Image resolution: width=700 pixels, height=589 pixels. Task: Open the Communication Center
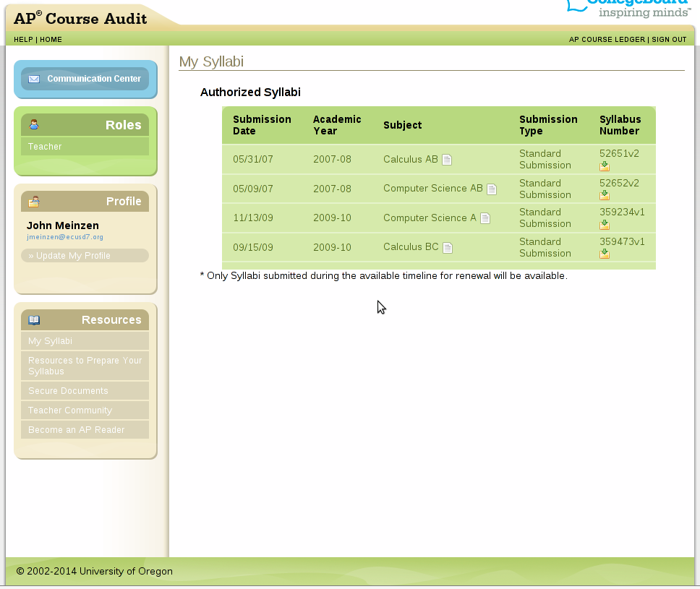(85, 79)
